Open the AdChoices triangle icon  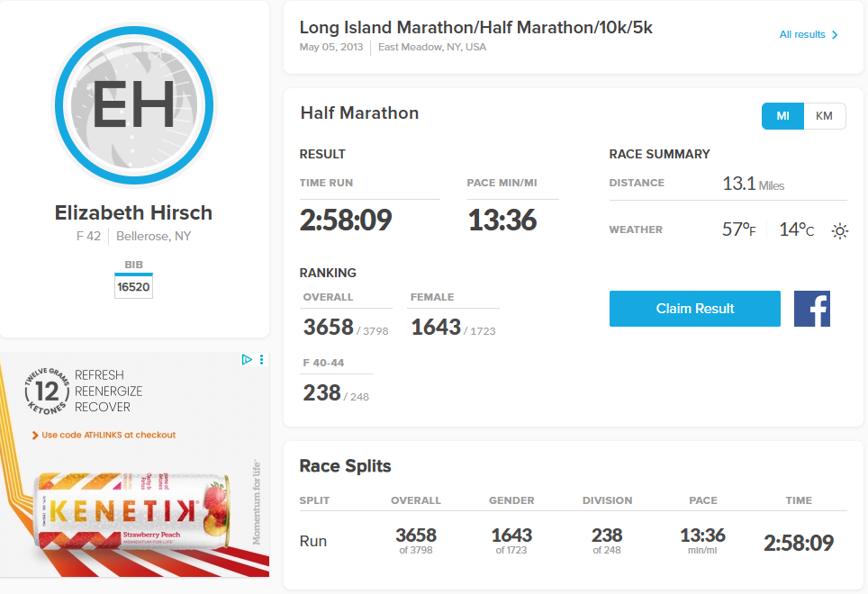[247, 360]
